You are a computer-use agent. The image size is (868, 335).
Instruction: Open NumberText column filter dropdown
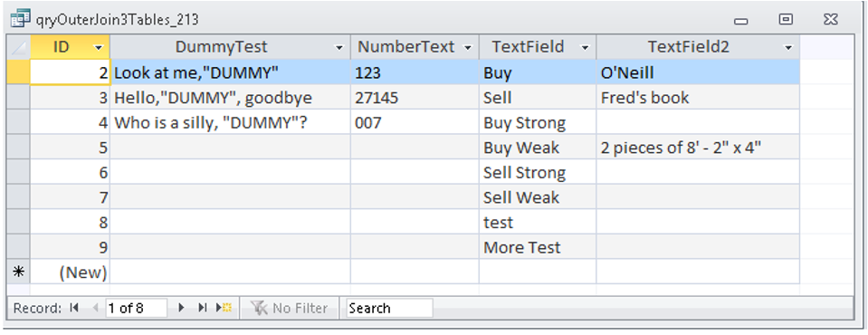[x=468, y=48]
